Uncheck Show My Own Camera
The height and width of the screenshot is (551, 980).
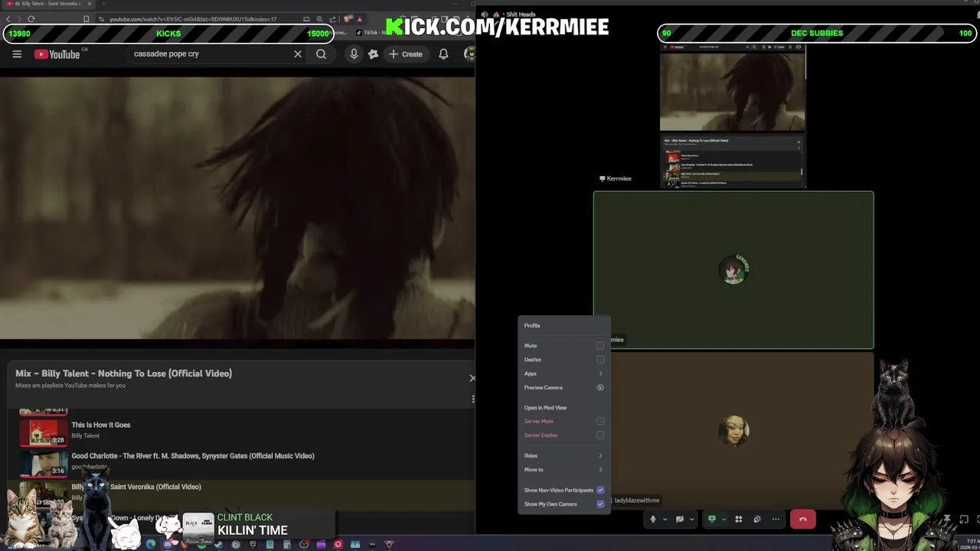pos(600,504)
